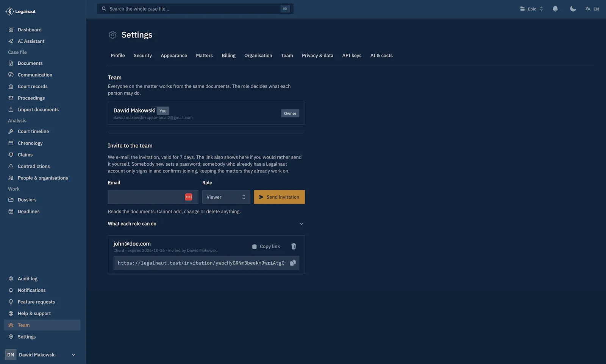Open Feature requests
The width and height of the screenshot is (606, 364).
pos(42,302)
